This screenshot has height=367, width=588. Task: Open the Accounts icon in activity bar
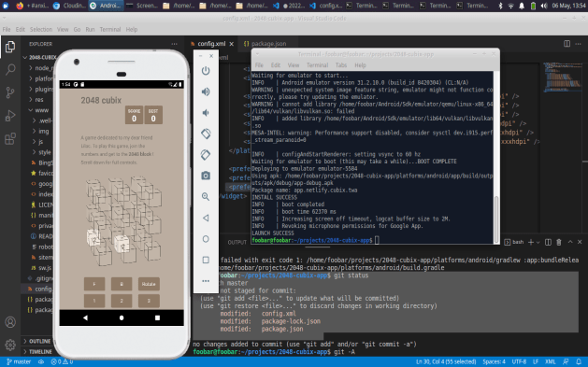point(10,322)
